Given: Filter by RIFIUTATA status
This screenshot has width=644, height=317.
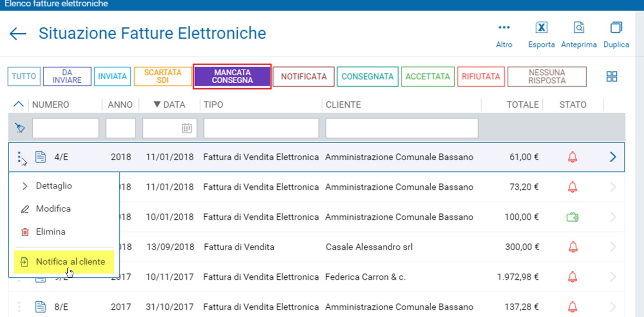Looking at the screenshot, I should pyautogui.click(x=481, y=77).
